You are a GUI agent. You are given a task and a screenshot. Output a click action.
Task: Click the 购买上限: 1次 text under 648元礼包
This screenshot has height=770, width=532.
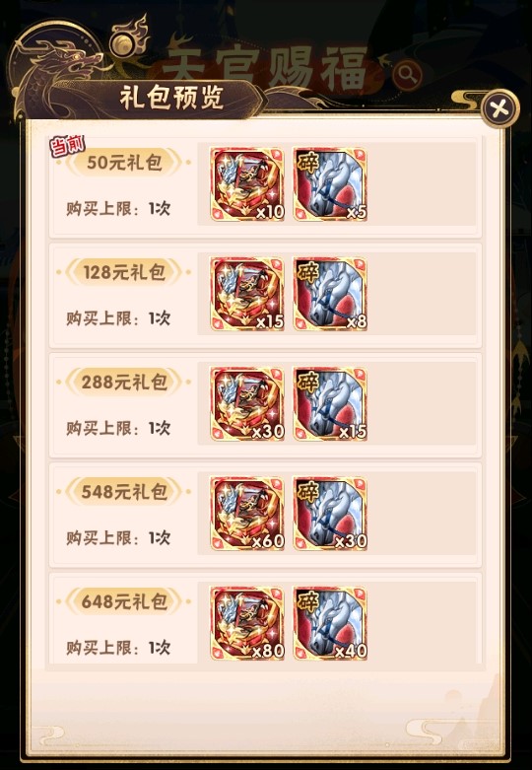118,647
